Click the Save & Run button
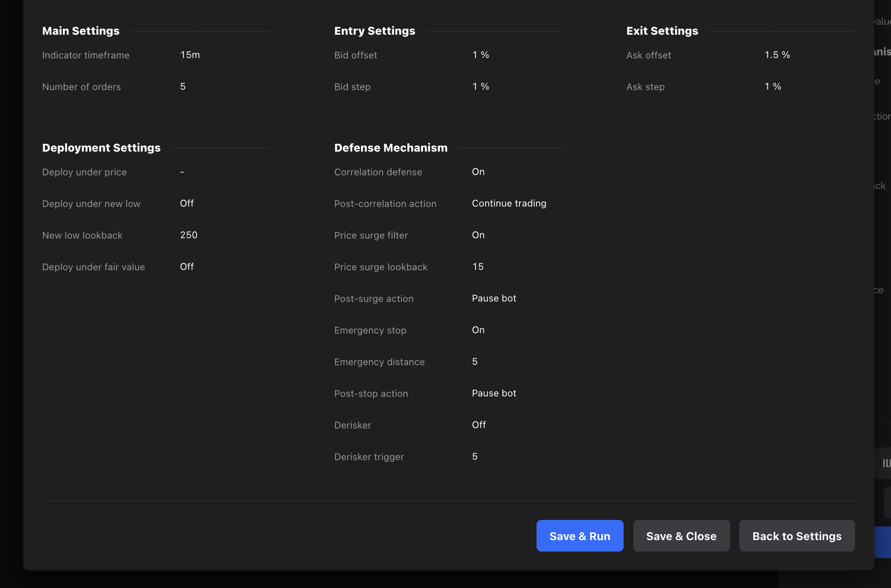The height and width of the screenshot is (588, 891). pos(580,536)
